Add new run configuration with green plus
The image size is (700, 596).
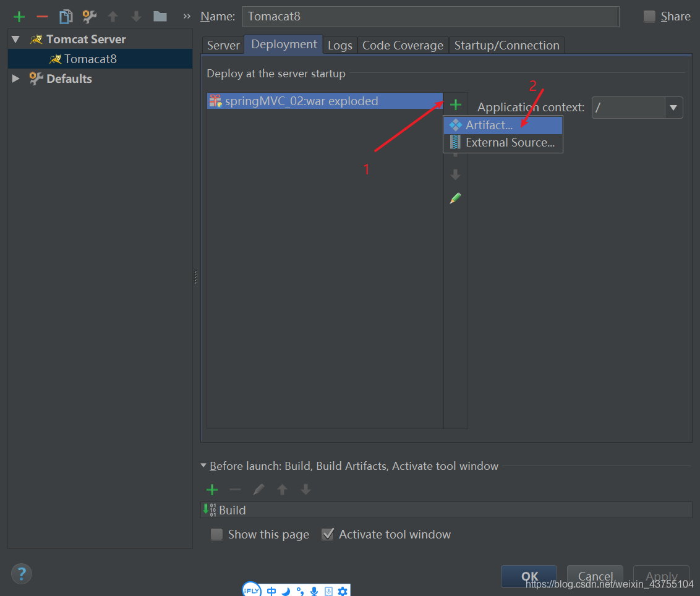[19, 17]
